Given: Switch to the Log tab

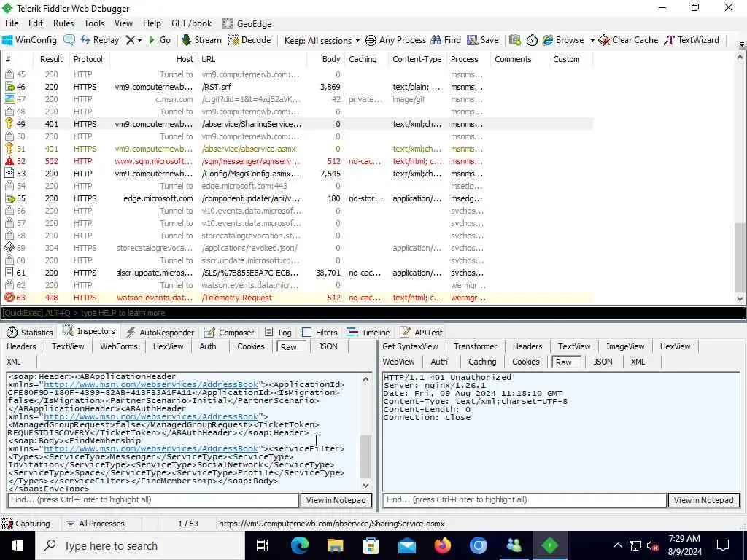Looking at the screenshot, I should click(x=278, y=332).
